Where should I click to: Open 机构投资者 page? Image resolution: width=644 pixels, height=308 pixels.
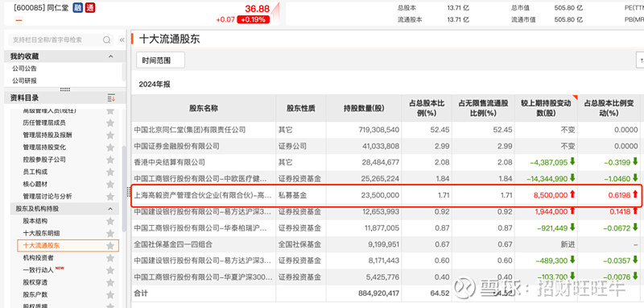click(38, 258)
